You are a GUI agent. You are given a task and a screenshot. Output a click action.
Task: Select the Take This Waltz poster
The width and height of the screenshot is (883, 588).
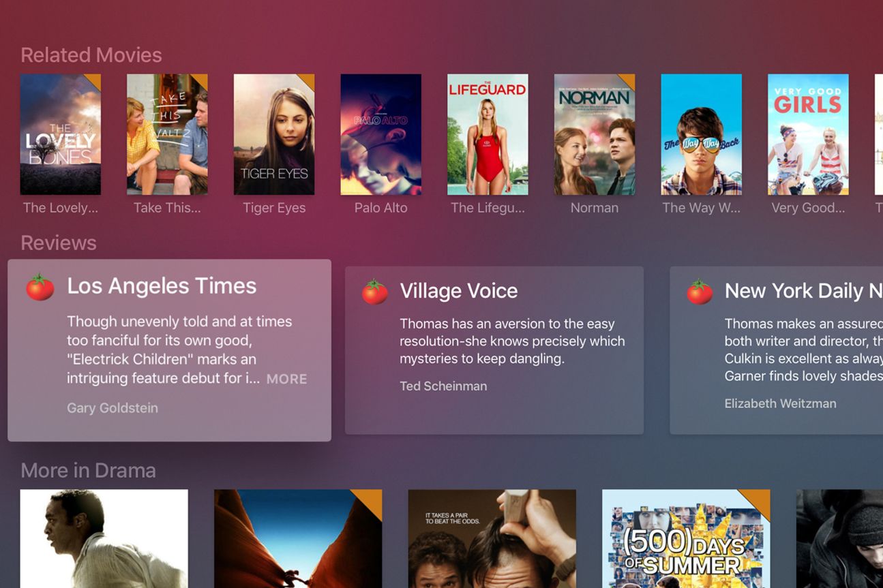click(167, 134)
